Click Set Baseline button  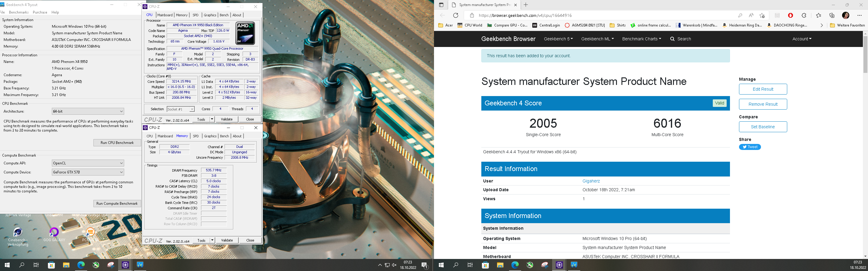(763, 127)
